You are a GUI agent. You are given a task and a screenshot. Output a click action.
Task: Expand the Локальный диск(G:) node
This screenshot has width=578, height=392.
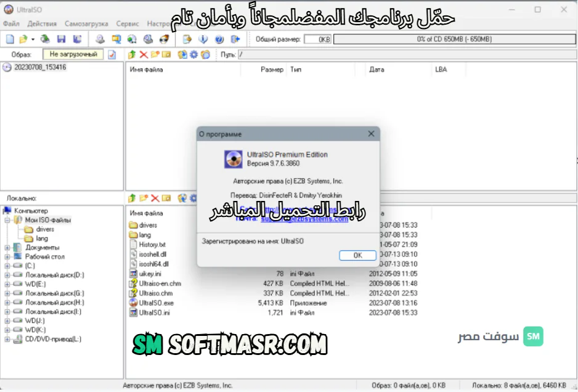click(7, 293)
